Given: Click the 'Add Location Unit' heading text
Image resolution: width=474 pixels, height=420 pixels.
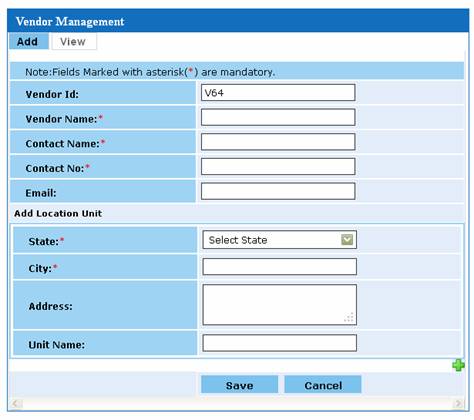Looking at the screenshot, I should point(58,213).
